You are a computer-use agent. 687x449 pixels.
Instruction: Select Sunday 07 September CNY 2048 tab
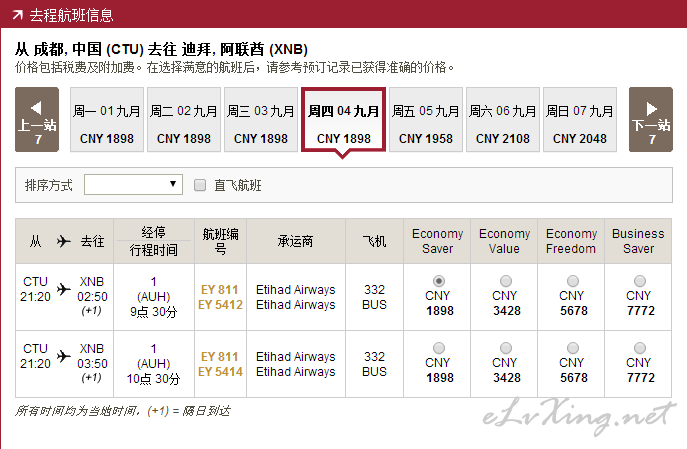pyautogui.click(x=580, y=120)
